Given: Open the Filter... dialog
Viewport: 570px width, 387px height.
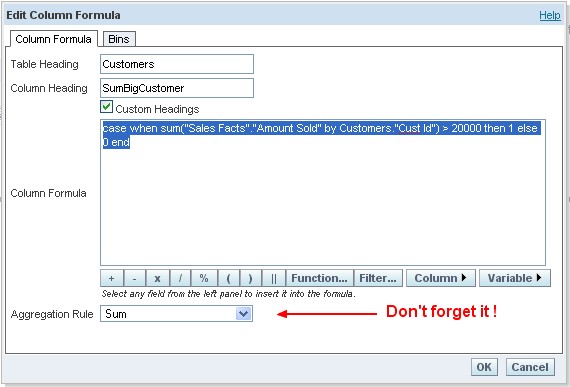Looking at the screenshot, I should (x=378, y=278).
